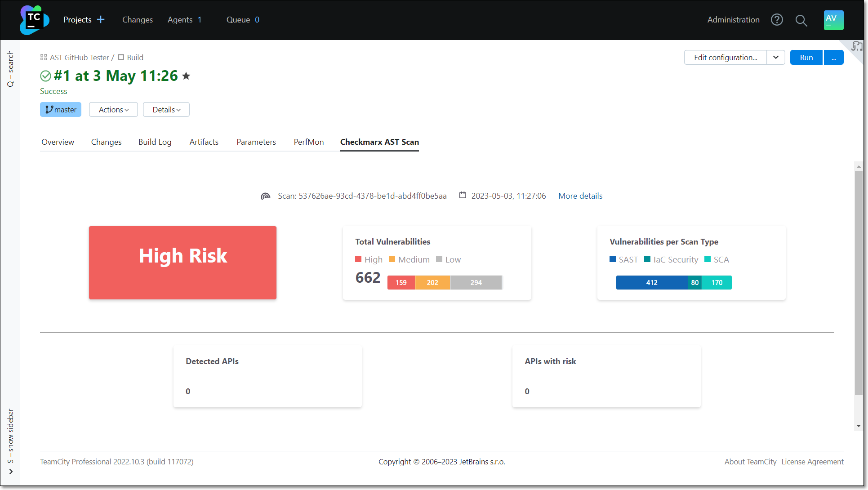Viewport: 868px width, 490px height.
Task: Click the Build configuration square icon
Action: point(121,58)
